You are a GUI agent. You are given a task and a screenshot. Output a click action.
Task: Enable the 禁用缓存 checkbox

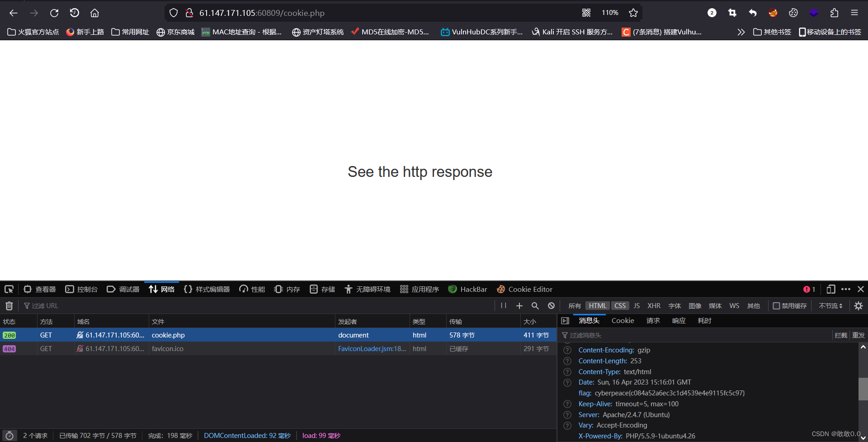775,306
